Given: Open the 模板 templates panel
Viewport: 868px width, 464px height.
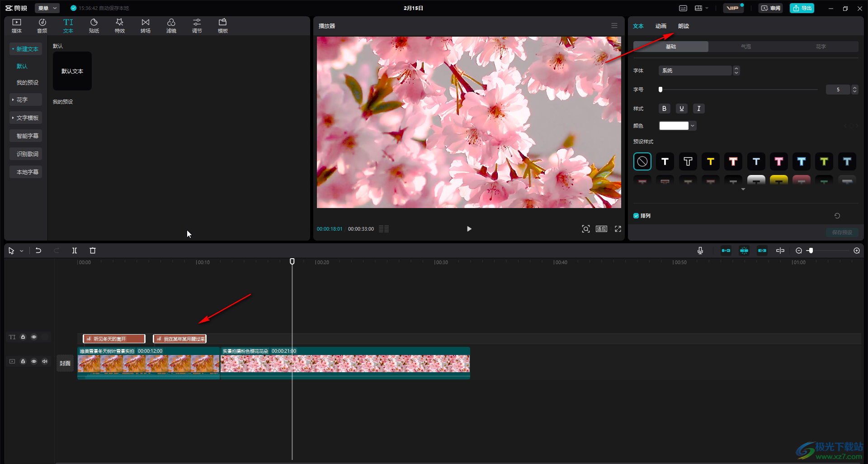Looking at the screenshot, I should pyautogui.click(x=223, y=26).
